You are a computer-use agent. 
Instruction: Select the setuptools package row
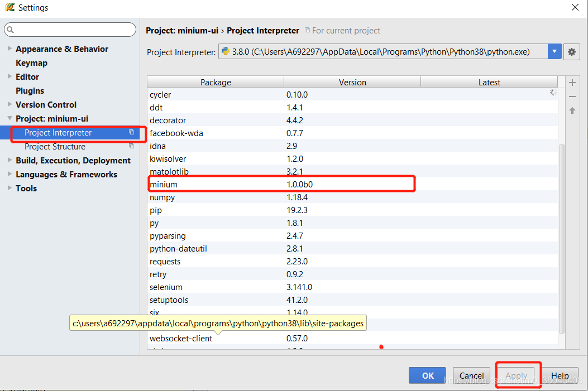coord(352,300)
